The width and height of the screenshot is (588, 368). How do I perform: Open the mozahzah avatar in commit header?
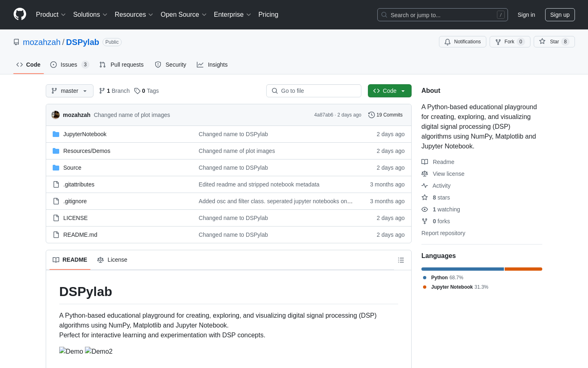56,115
